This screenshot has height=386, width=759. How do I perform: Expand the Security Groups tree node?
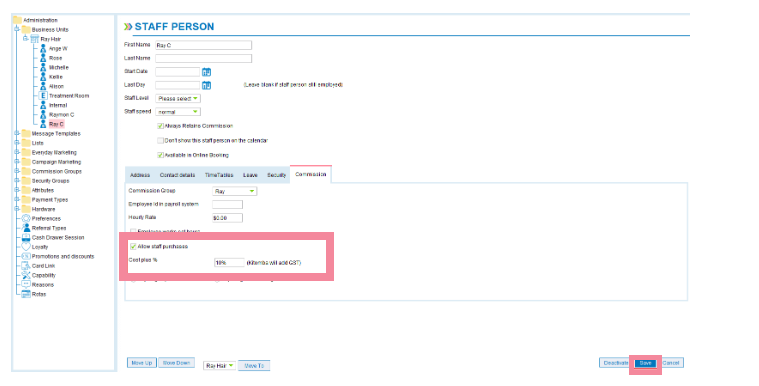point(17,180)
